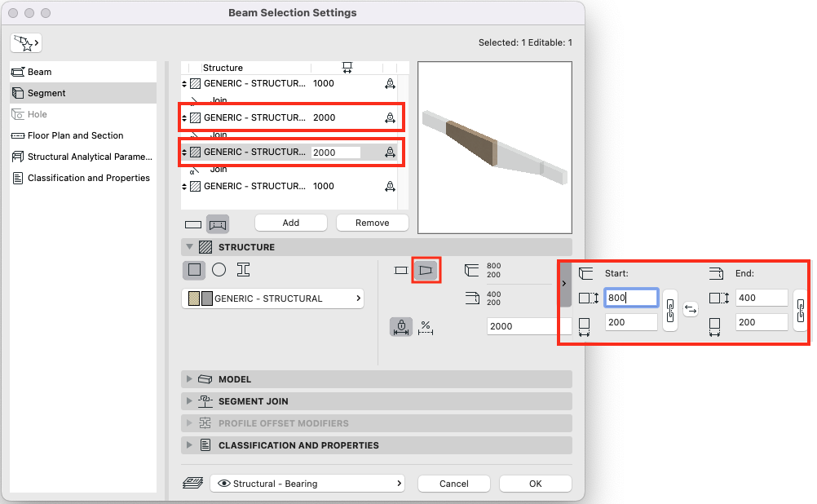Open Floor Plan and Section page

coord(83,135)
